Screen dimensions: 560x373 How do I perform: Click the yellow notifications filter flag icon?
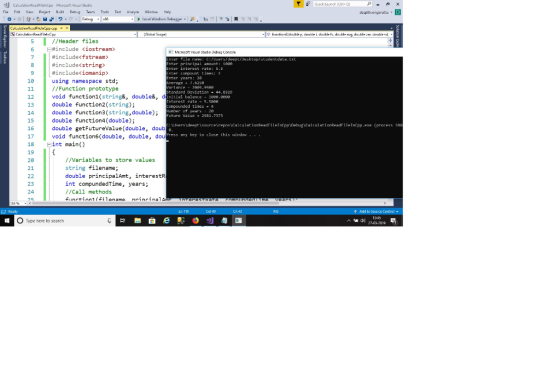(x=299, y=4)
